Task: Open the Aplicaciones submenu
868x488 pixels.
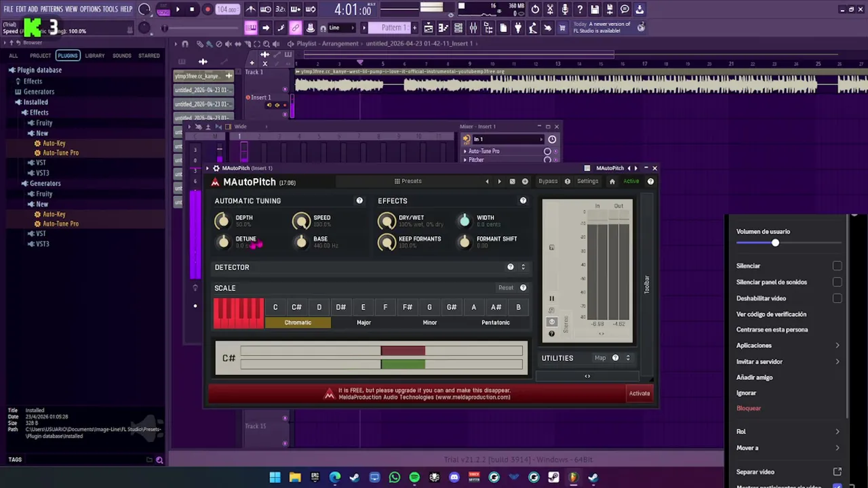Action: (x=788, y=346)
